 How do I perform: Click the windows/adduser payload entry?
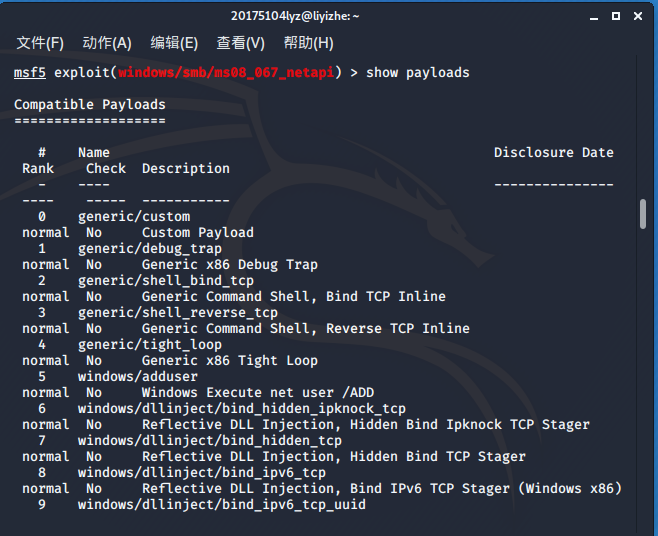click(x=138, y=377)
